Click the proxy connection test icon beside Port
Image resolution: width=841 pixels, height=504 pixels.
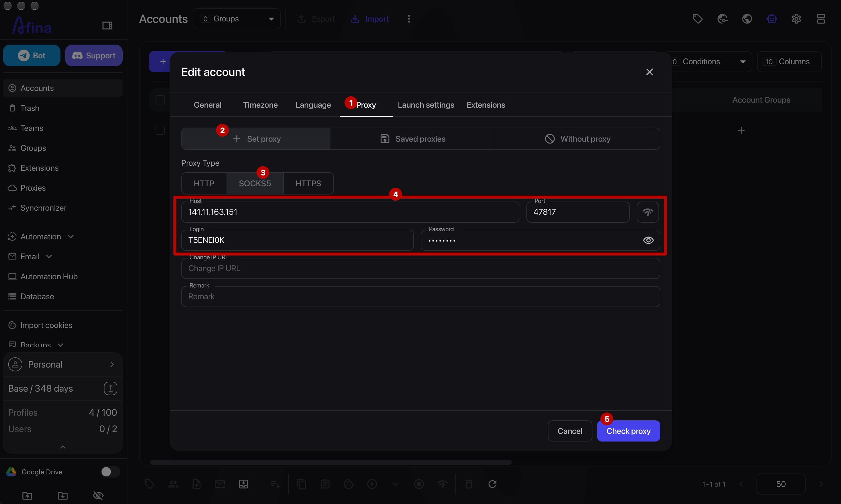(x=648, y=212)
